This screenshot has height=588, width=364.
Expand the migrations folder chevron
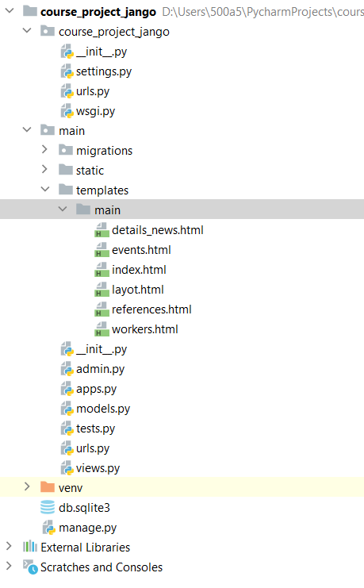click(44, 150)
